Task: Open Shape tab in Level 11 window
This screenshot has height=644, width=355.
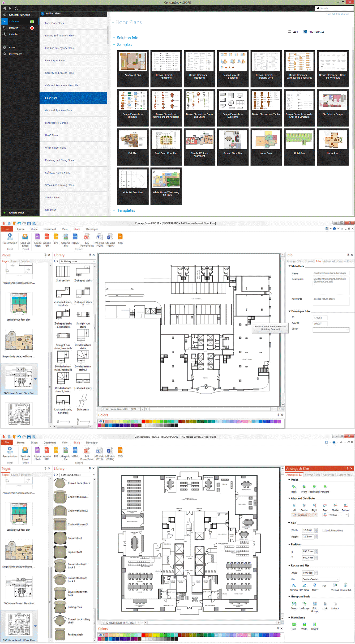Action: [x=34, y=443]
